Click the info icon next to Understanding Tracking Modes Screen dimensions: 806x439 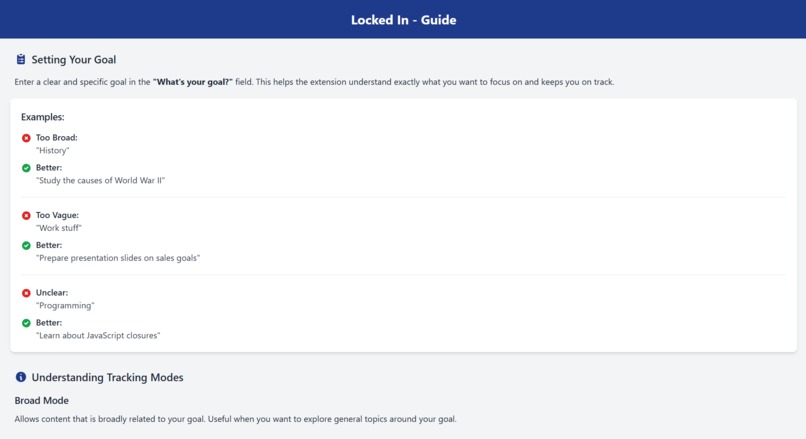(x=21, y=377)
